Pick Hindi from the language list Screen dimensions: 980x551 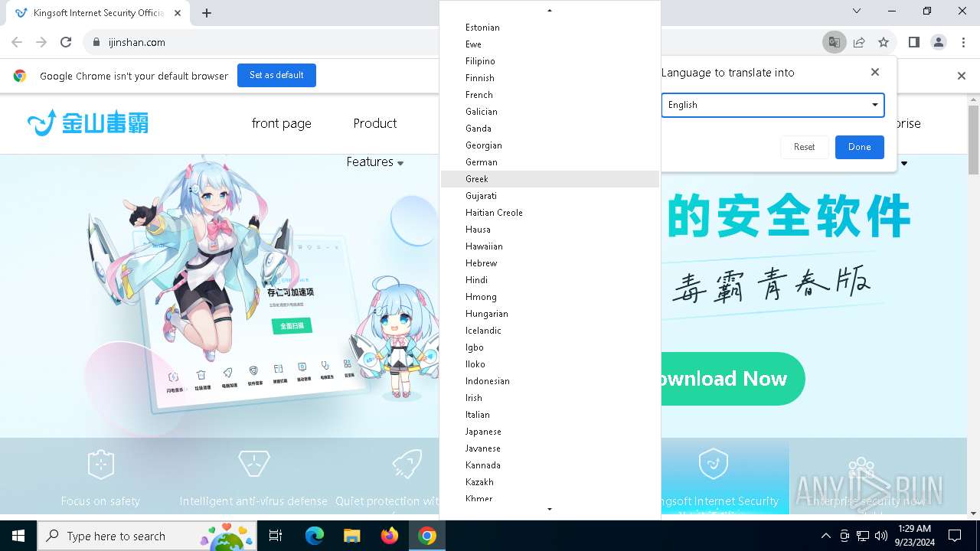[550, 280]
